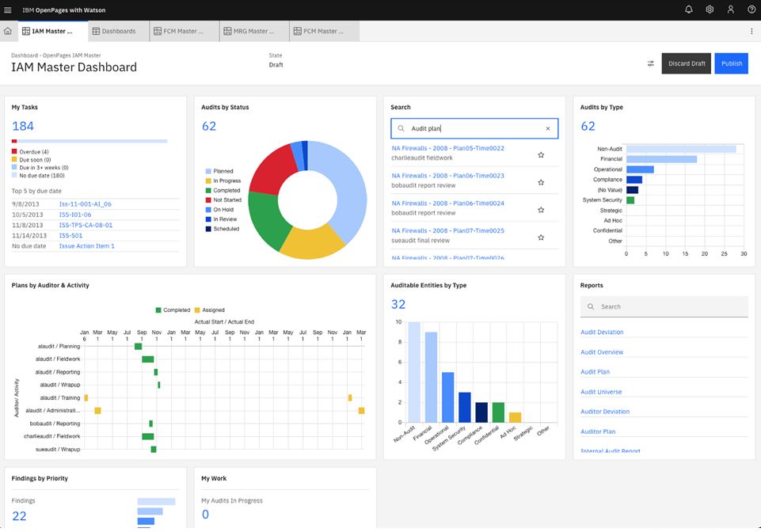Open the help icon in the top bar
The height and width of the screenshot is (532, 761).
pos(751,9)
